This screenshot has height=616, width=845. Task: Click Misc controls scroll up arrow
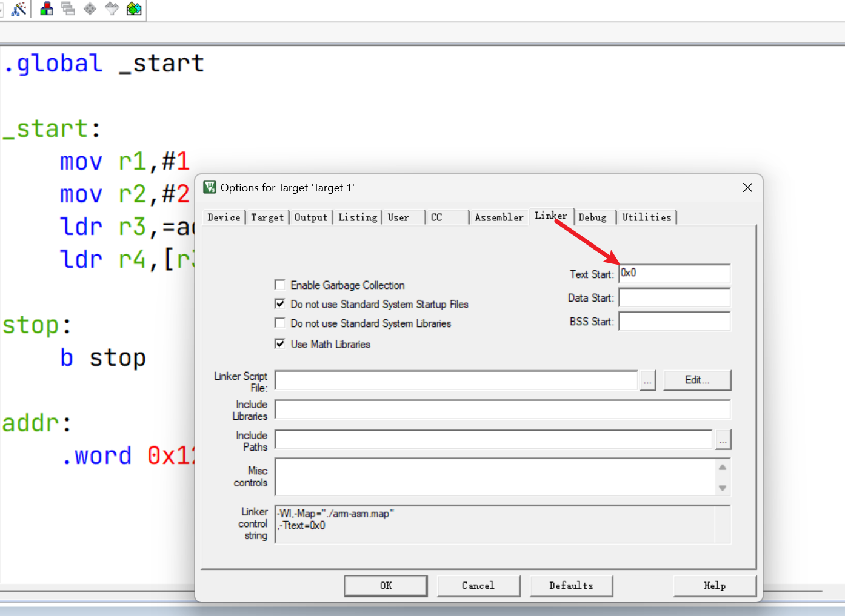(x=723, y=467)
